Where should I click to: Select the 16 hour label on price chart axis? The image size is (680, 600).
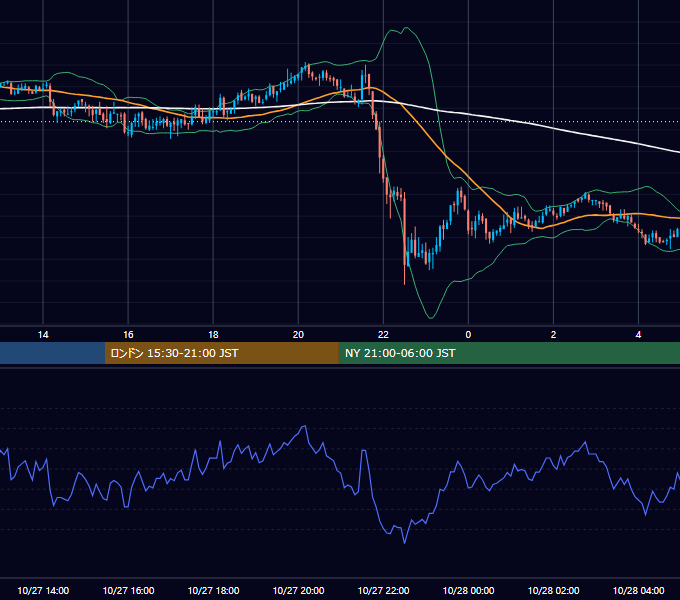pos(128,335)
